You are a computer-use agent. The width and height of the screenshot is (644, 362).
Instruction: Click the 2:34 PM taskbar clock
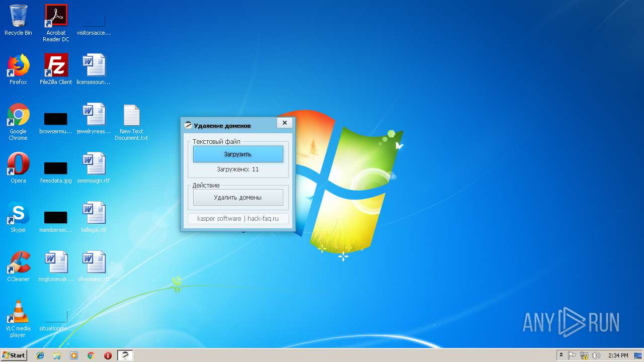point(618,355)
